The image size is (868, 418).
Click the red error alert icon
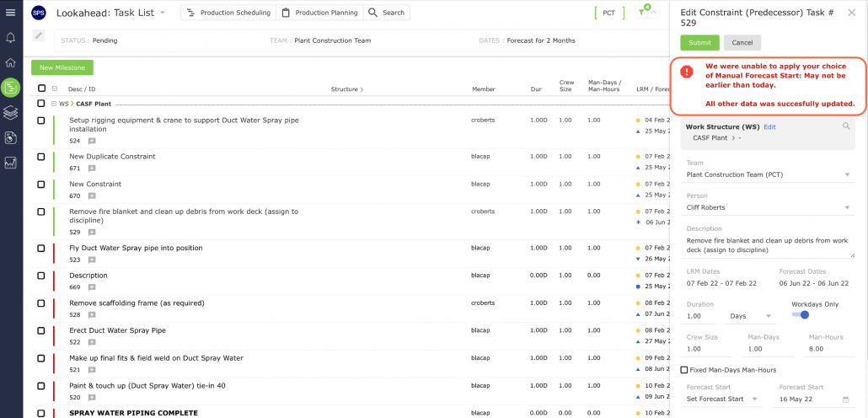(x=687, y=72)
